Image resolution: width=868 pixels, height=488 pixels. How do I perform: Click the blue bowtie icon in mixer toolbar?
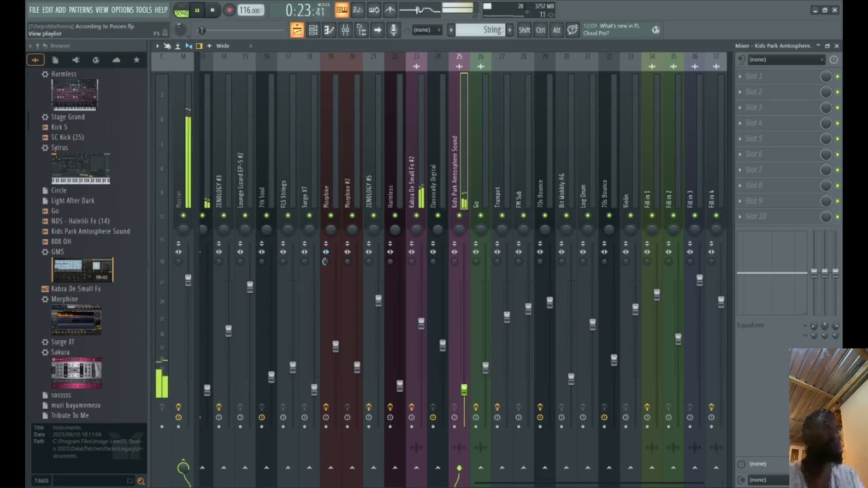(x=189, y=46)
